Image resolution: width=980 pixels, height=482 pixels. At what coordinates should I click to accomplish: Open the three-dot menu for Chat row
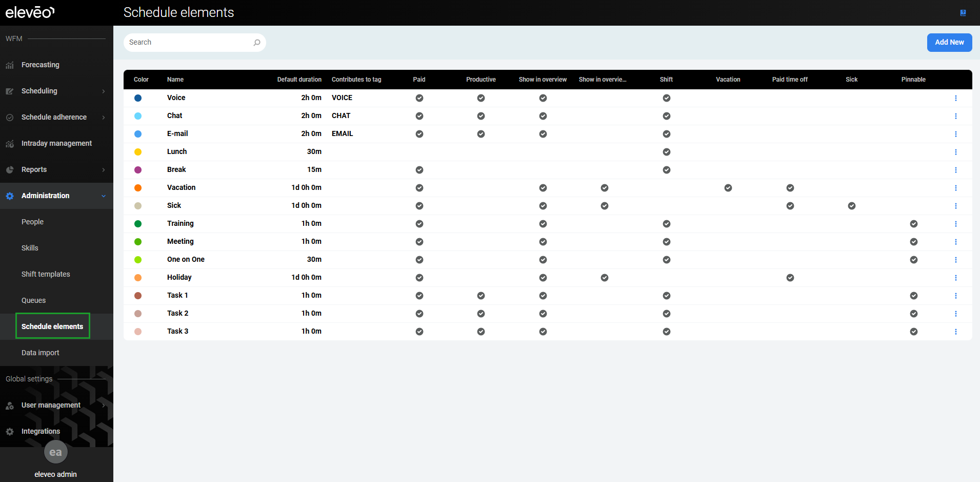956,116
